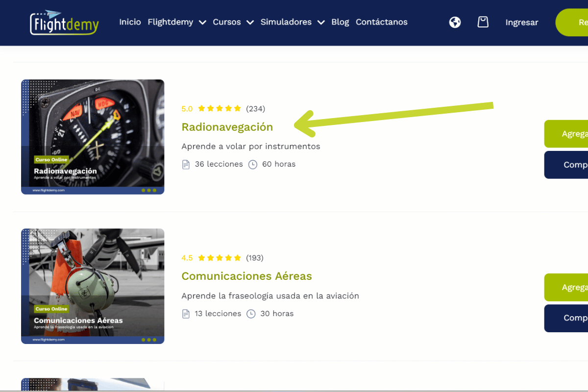This screenshot has height=392, width=588.
Task: Click the lessons document icon for Radionavegación
Action: (186, 165)
